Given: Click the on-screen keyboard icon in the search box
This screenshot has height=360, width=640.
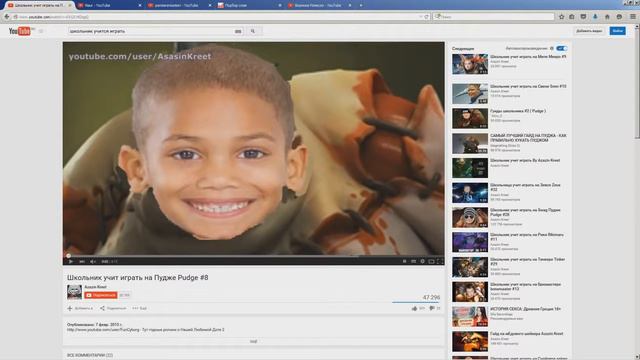Looking at the screenshot, I should 238,31.
